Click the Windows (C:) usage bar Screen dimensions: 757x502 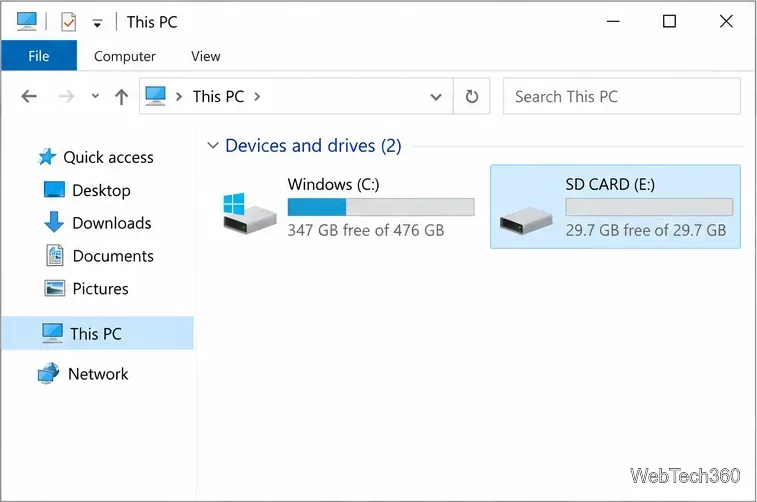(x=381, y=207)
